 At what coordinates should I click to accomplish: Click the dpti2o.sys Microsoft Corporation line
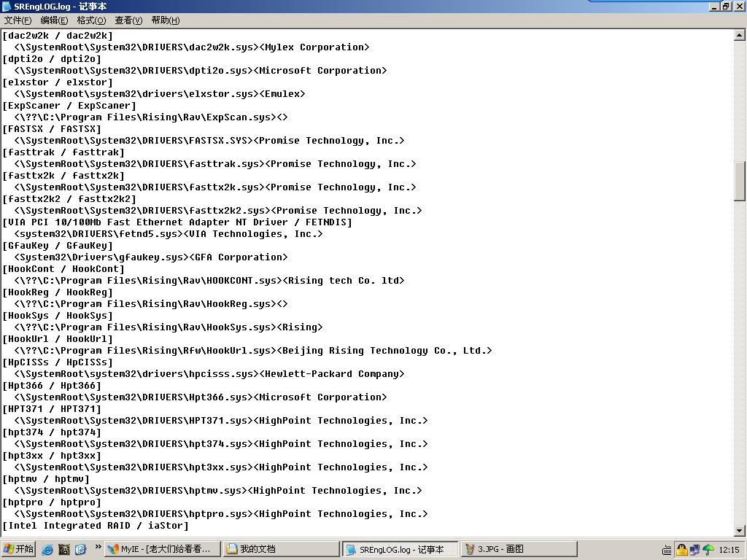[201, 71]
